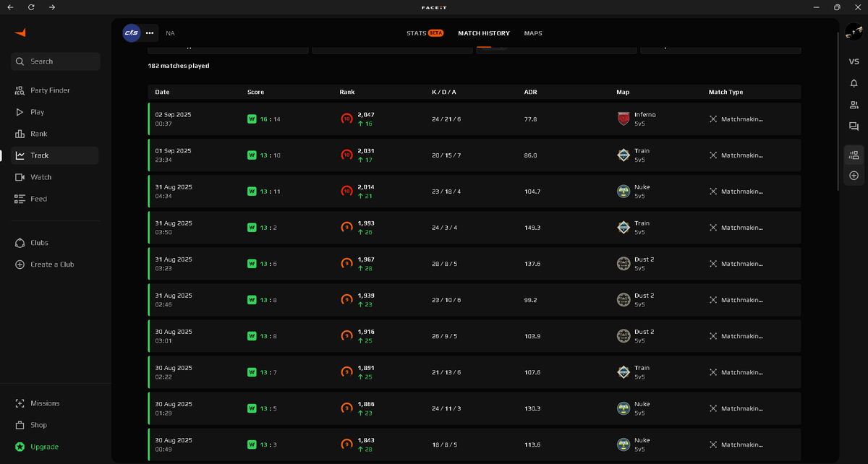Open the three-dot options menu
This screenshot has height=464, width=868.
click(150, 33)
